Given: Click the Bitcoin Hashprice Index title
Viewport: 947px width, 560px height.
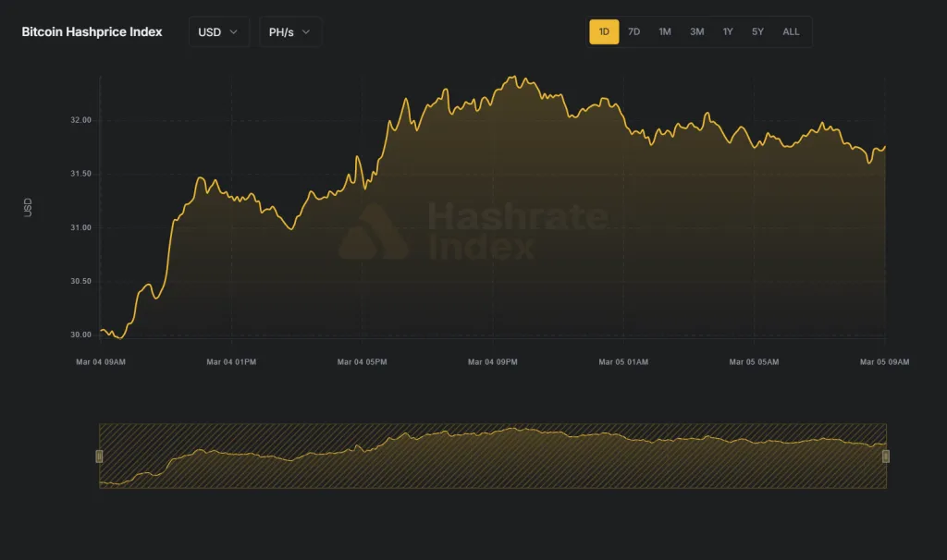Looking at the screenshot, I should (91, 31).
